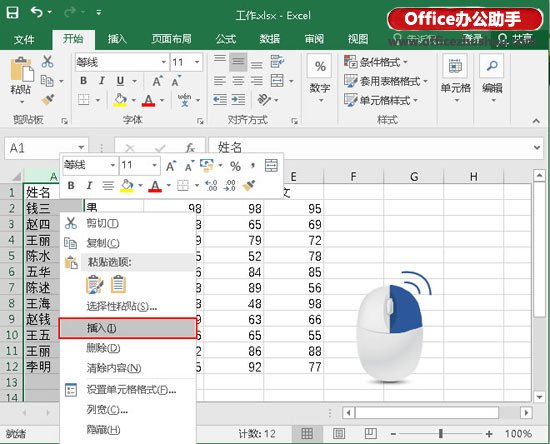This screenshot has width=550, height=444.
Task: Decrease indent in alignment group
Action: (x=220, y=100)
